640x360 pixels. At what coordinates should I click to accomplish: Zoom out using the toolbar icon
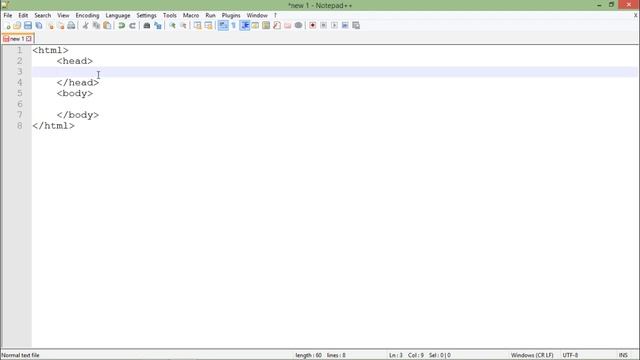tap(183, 26)
